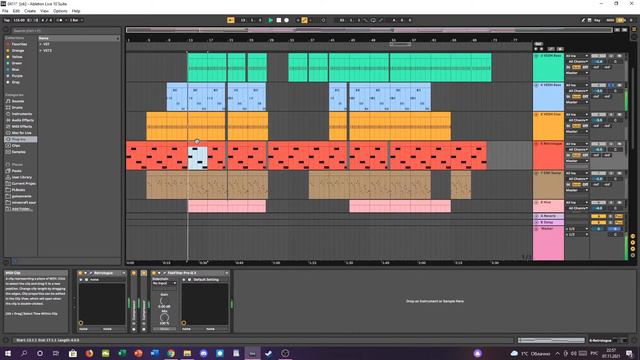Open the Create menu
The height and width of the screenshot is (360, 640).
[30, 11]
